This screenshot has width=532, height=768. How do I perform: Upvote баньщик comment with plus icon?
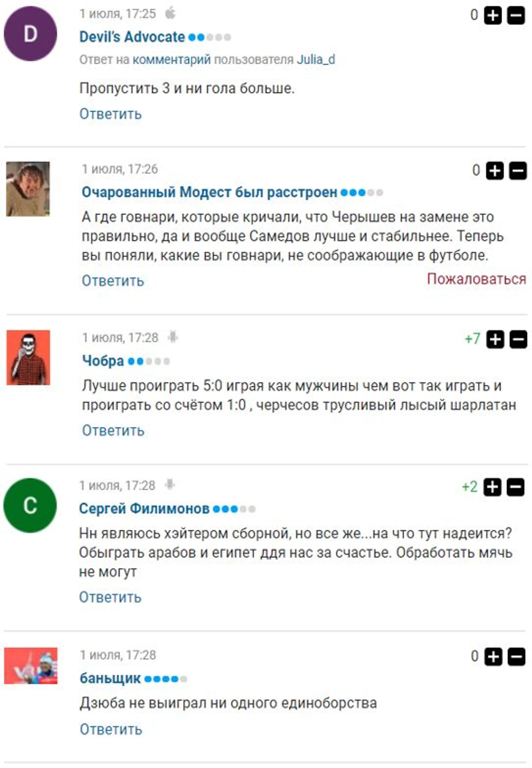click(x=493, y=657)
